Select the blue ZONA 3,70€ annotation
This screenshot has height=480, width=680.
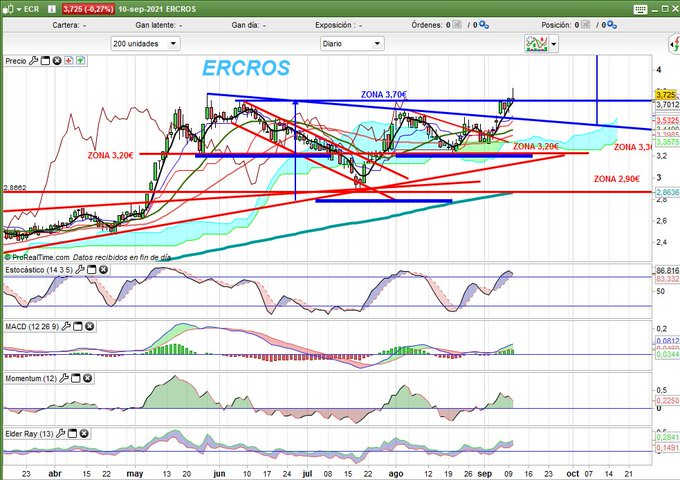pyautogui.click(x=384, y=94)
